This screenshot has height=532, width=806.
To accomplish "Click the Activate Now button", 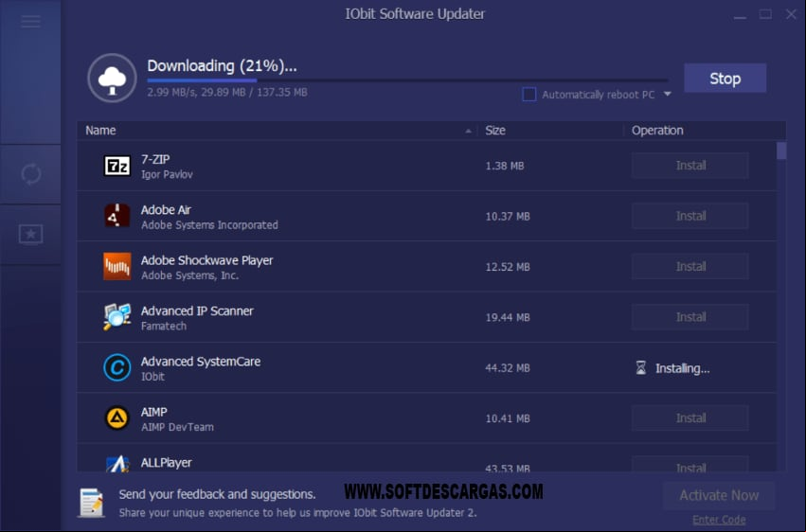I will 719,495.
